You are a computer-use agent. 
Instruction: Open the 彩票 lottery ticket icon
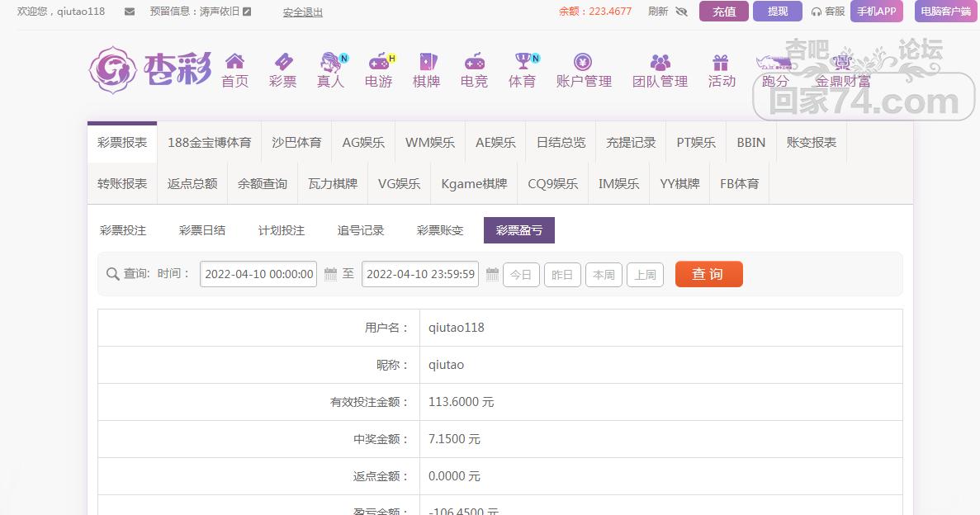(x=283, y=61)
